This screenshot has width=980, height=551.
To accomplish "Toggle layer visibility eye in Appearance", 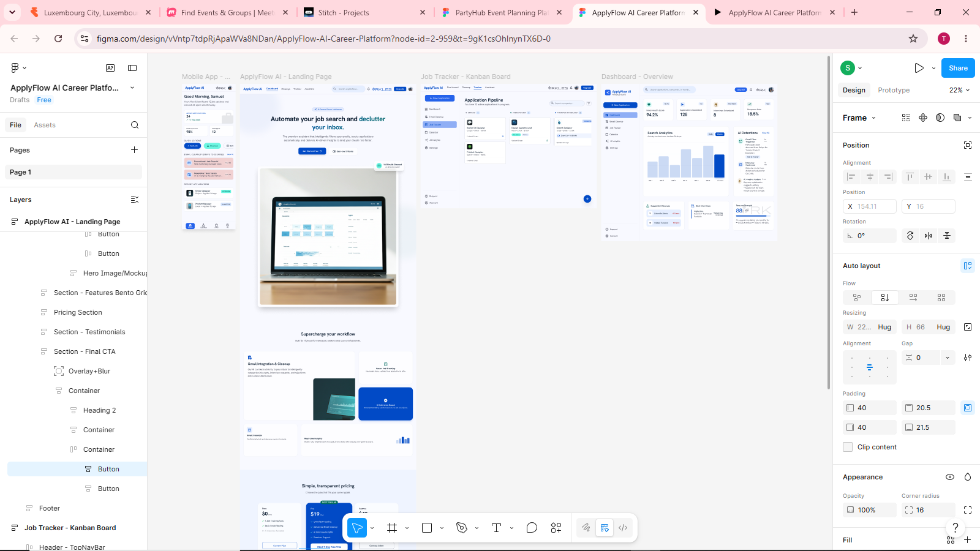I will (x=950, y=477).
